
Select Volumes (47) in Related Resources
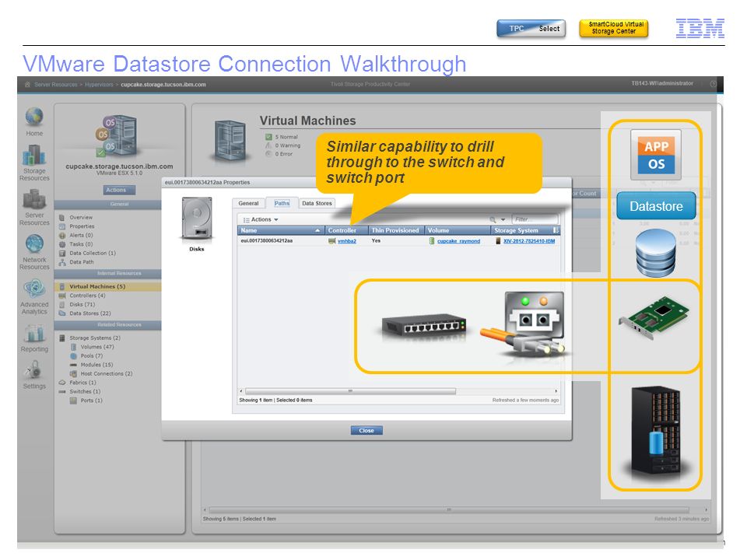[97, 347]
